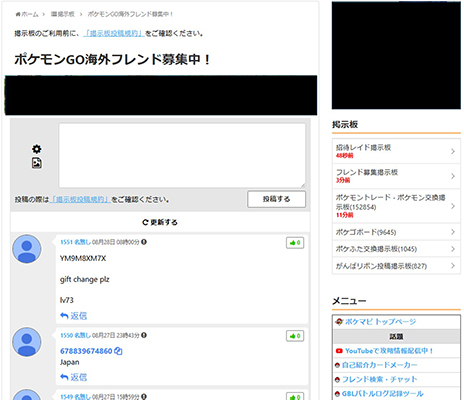
Task: Open ポケゴボード(9645) sidebar entry
Action: point(396,232)
